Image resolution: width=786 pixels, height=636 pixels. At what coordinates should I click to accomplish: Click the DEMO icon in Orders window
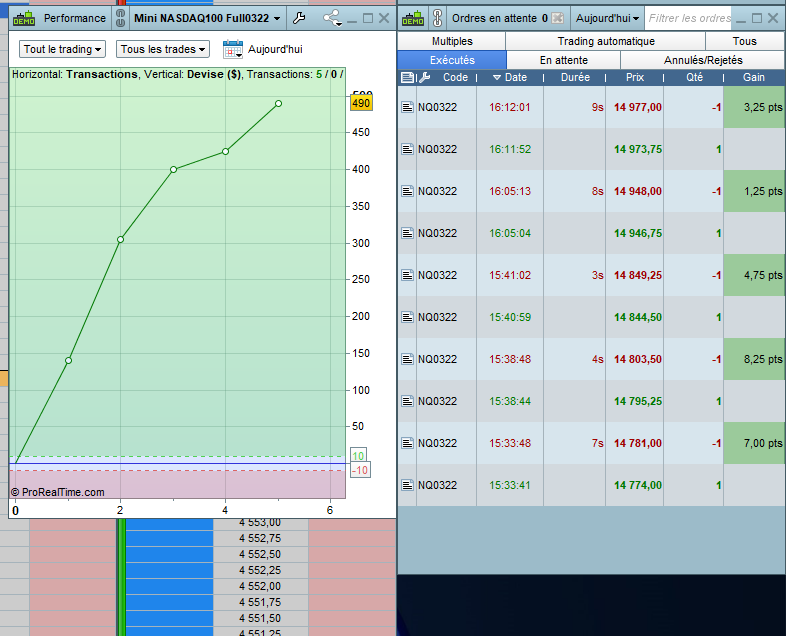click(x=413, y=19)
